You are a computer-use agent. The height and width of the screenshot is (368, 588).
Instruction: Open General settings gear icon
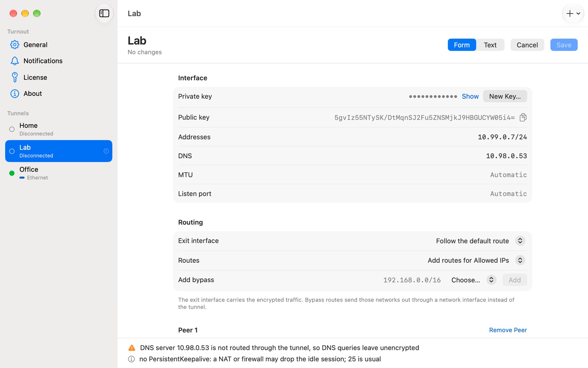tap(15, 45)
